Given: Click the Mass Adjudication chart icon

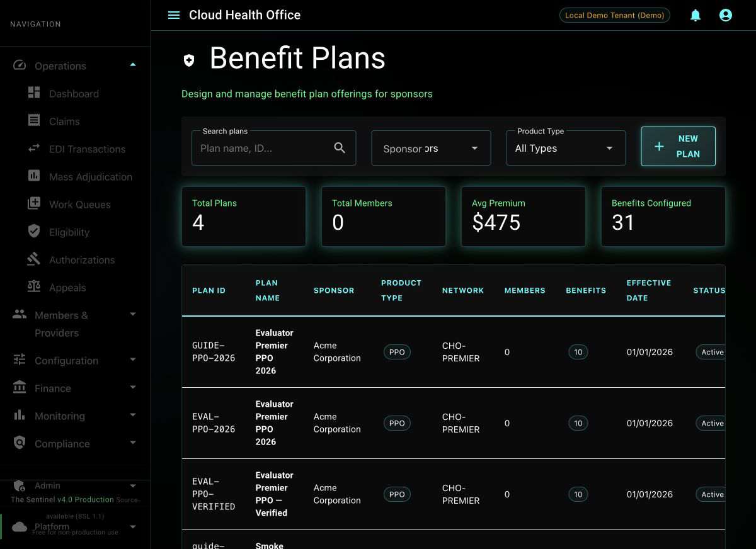Looking at the screenshot, I should 34,176.
